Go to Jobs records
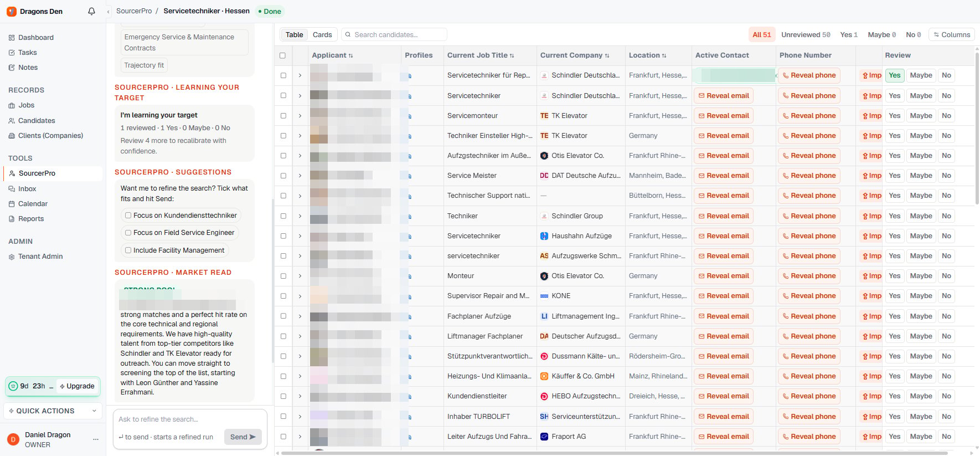Viewport: 980px width, 456px height. coord(26,105)
